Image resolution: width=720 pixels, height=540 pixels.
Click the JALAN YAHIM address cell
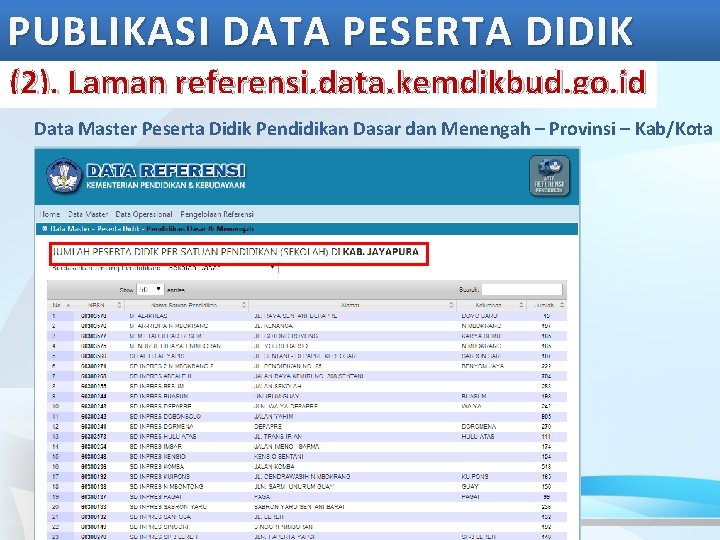pos(274,416)
